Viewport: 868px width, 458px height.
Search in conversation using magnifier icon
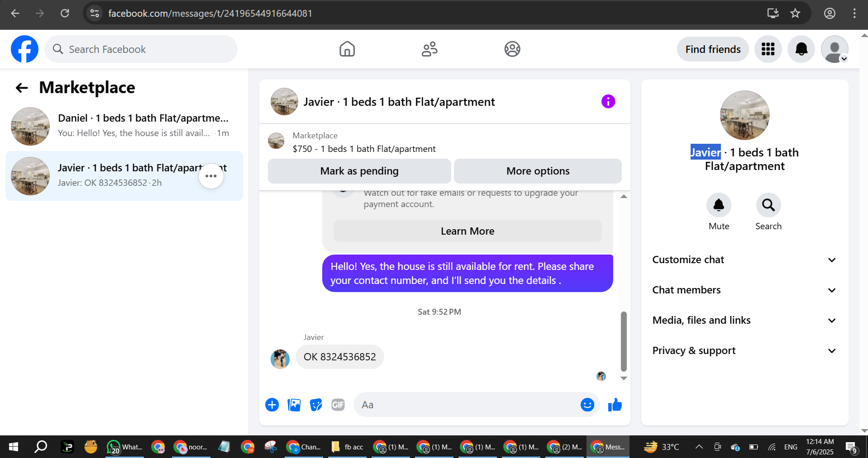768,205
